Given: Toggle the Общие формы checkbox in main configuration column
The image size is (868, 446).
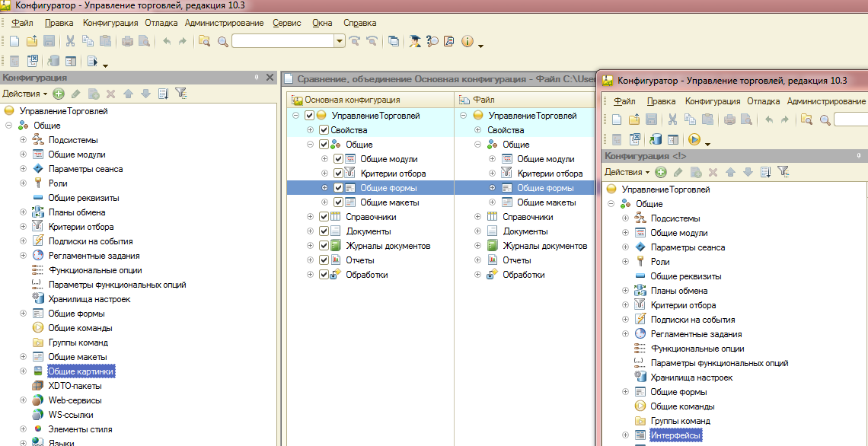Looking at the screenshot, I should [x=339, y=188].
